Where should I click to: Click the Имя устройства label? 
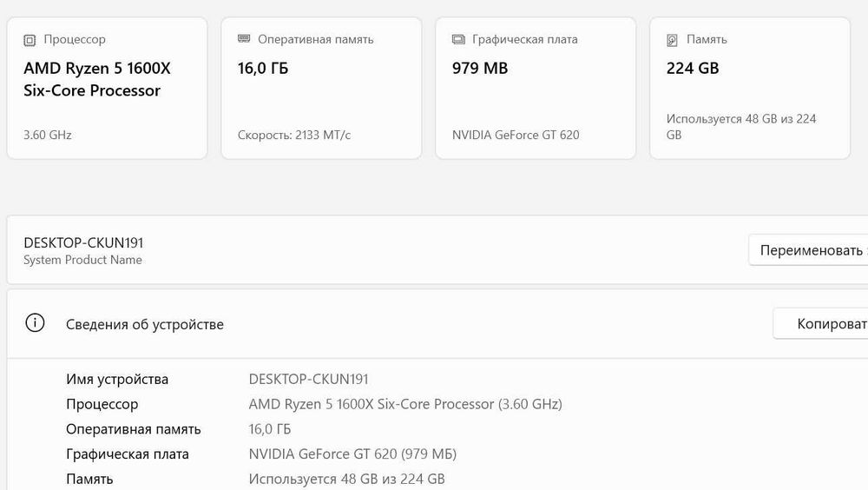pyautogui.click(x=117, y=379)
